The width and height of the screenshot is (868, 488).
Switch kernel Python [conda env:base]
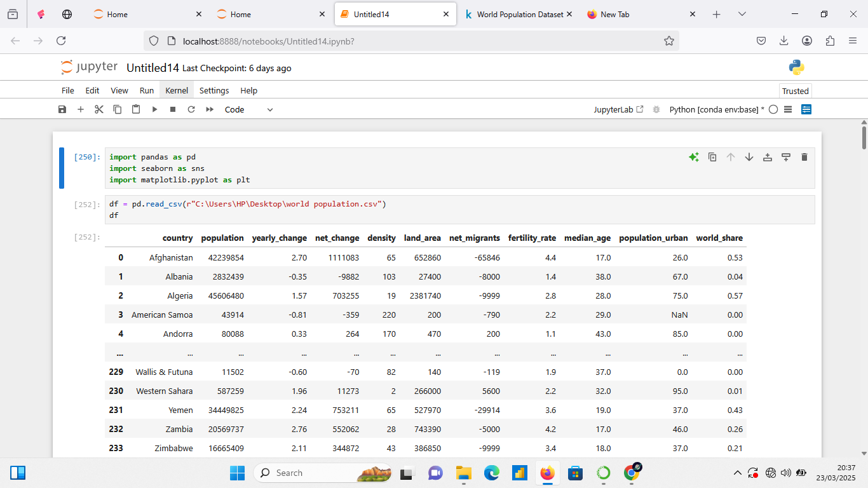pyautogui.click(x=717, y=109)
